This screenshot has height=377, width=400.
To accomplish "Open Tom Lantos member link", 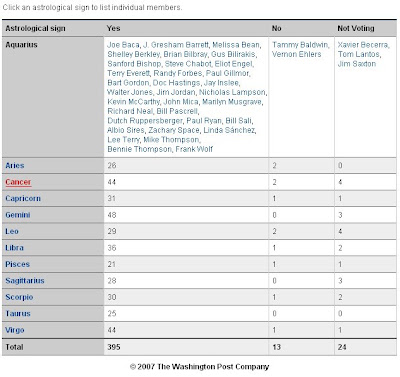I will 358,54.
